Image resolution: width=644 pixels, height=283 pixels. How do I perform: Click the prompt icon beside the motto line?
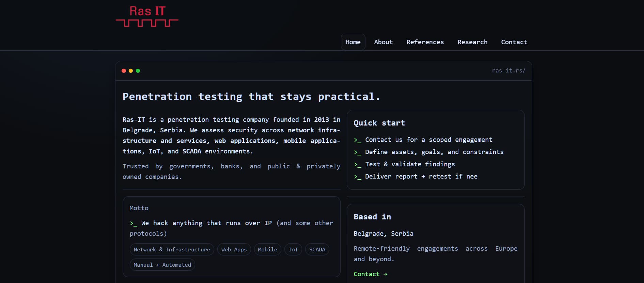(133, 223)
